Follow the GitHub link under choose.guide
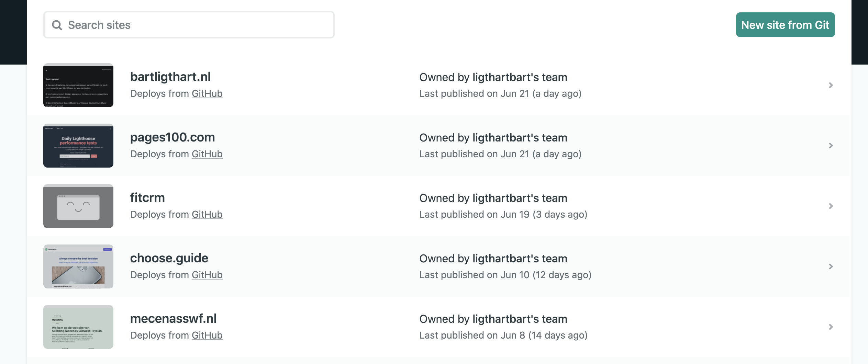The height and width of the screenshot is (364, 868). coord(207,275)
